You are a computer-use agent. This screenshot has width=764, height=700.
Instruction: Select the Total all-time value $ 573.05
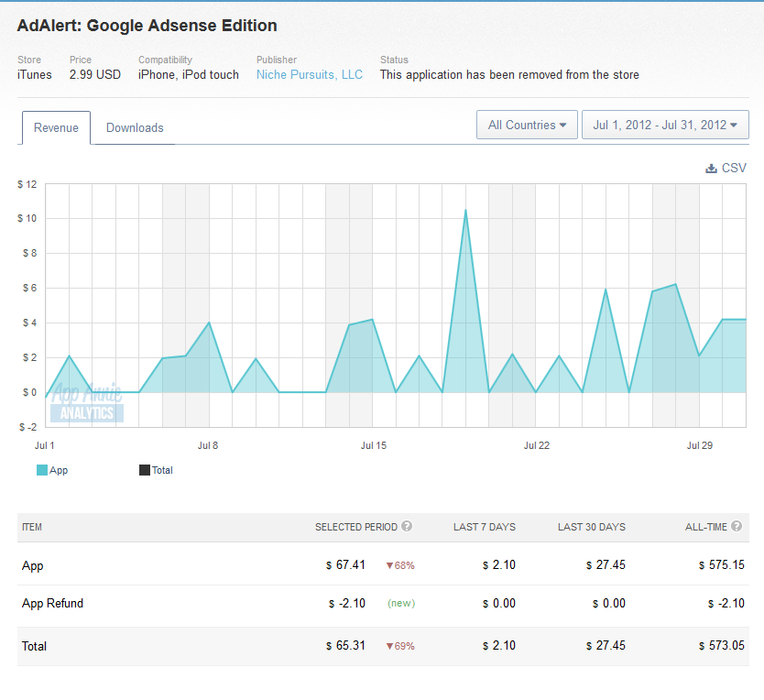(722, 645)
